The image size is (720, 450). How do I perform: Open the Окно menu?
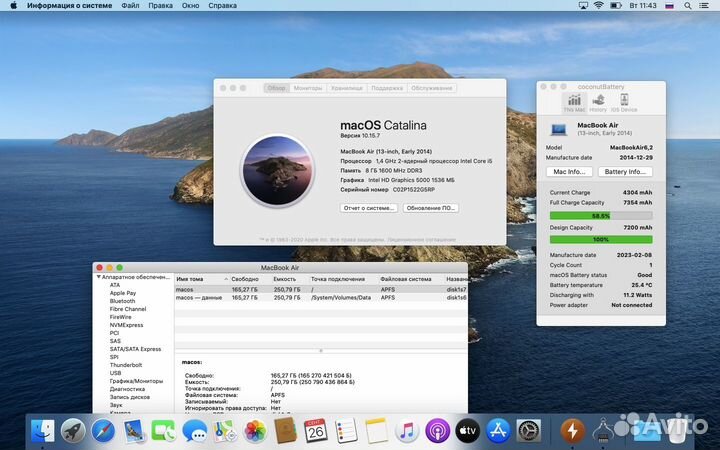[x=190, y=6]
